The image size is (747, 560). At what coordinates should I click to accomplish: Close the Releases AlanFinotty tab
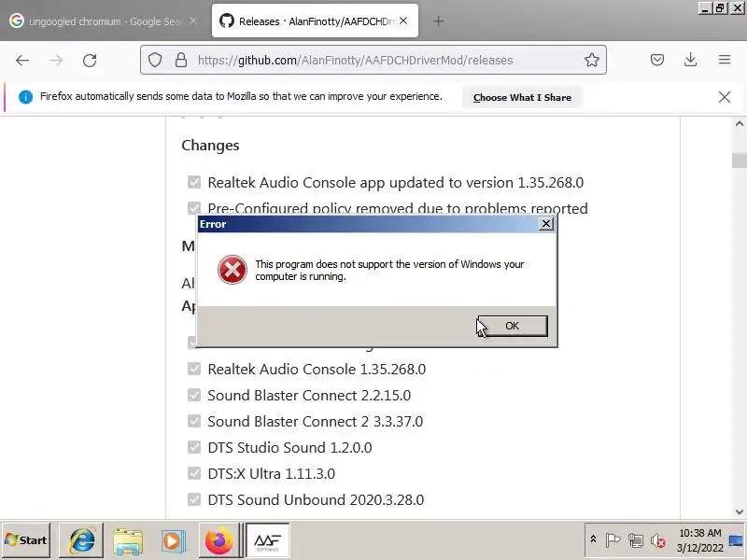(x=403, y=21)
